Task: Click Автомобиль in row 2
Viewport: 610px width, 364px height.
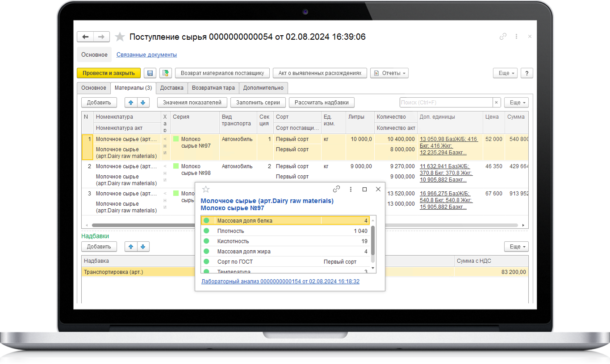Action: tap(237, 166)
